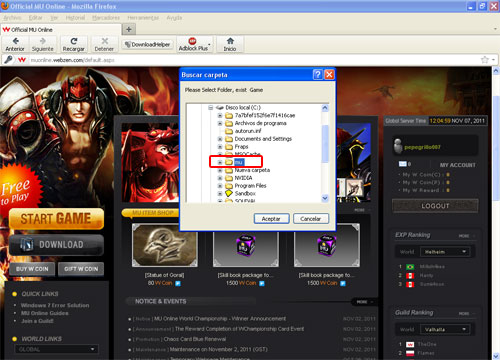Image resolution: width=500 pixels, height=360 pixels.
Task: Dismiss the dialog with Cancelar
Action: 311,219
